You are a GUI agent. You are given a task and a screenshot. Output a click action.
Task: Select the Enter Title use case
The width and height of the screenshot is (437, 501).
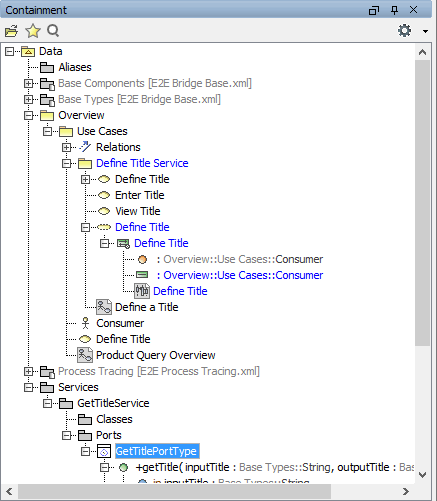pyautogui.click(x=140, y=195)
